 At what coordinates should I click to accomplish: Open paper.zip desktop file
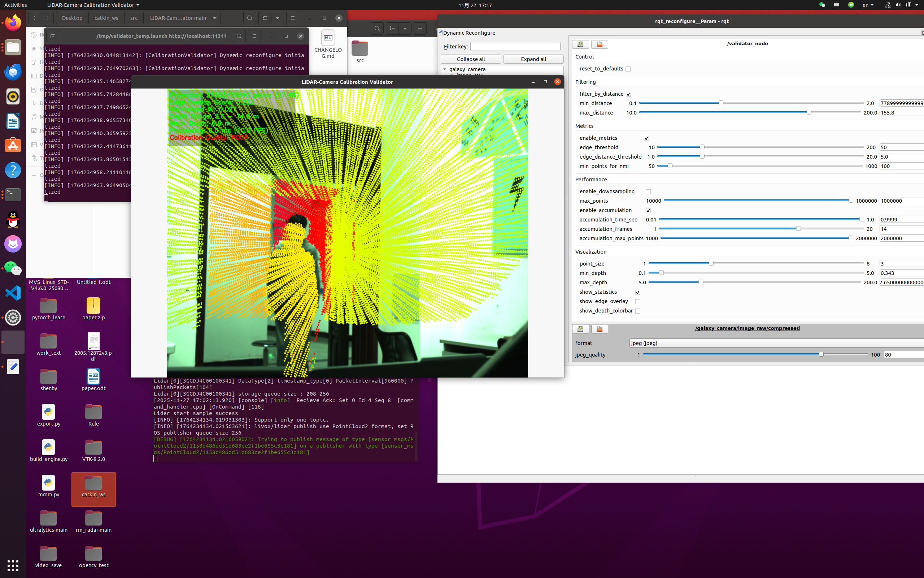[93, 309]
